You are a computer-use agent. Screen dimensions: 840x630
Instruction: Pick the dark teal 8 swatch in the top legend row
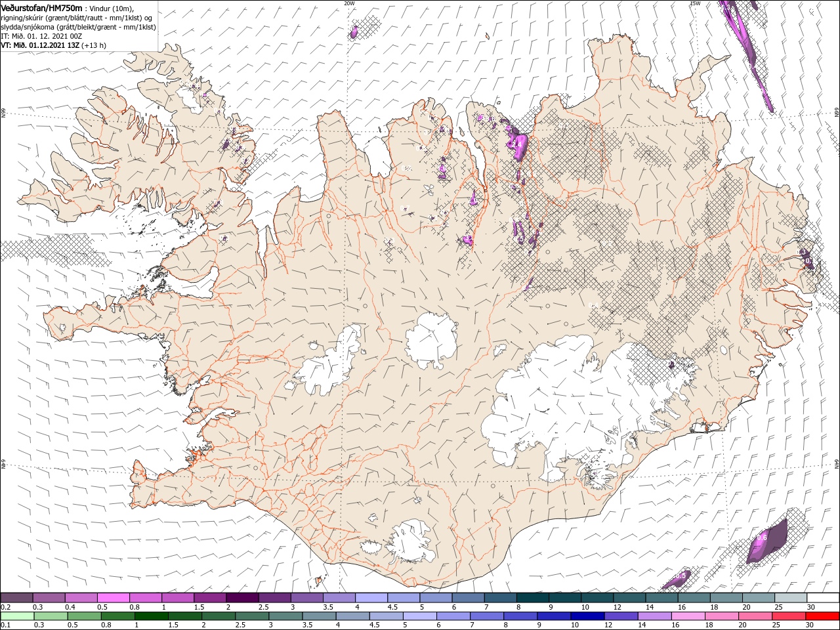(x=533, y=597)
